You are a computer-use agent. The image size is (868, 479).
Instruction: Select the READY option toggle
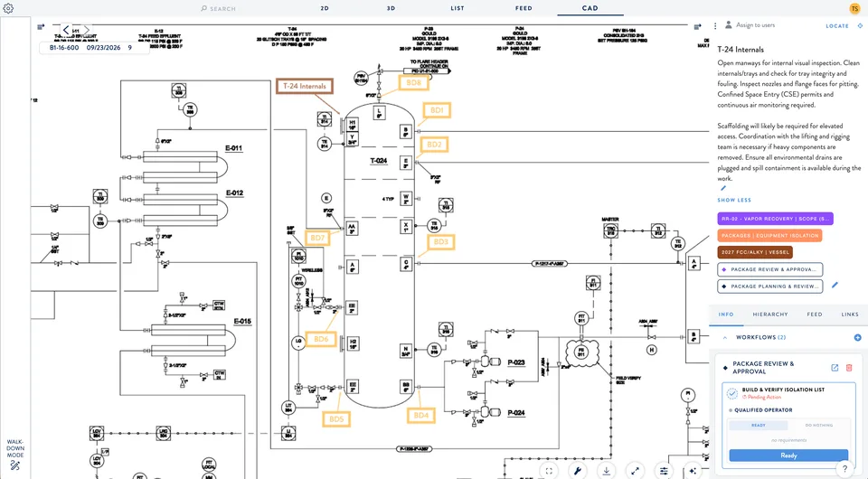(x=759, y=426)
